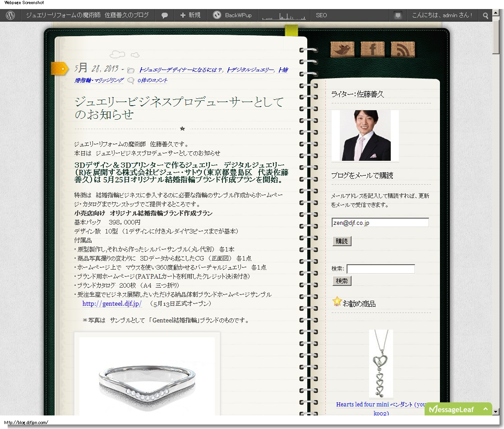504x429 pixels.
Task: Click the お勧め商品 star icon
Action: 337,302
